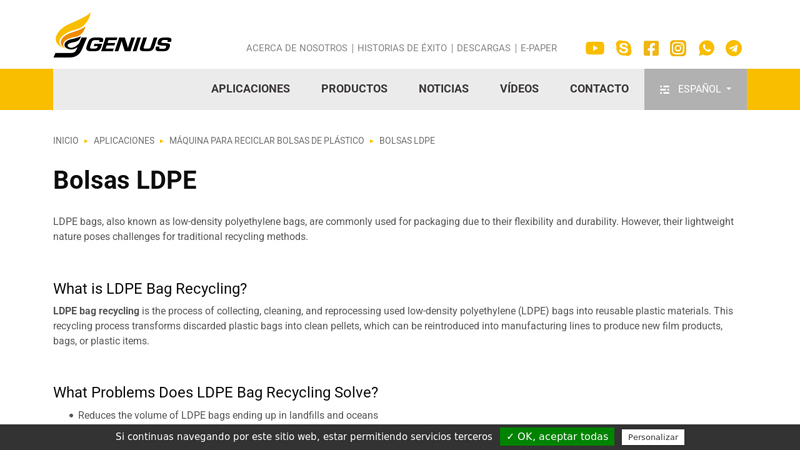This screenshot has width=800, height=450.
Task: Open the Skype contact icon
Action: pos(623,48)
